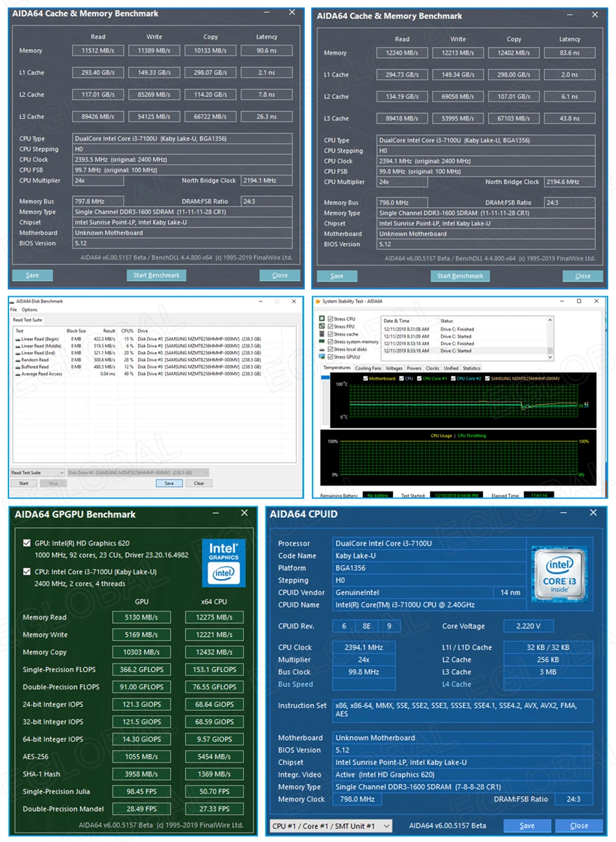Image resolution: width=616 pixels, height=842 pixels.
Task: Switch to Unified tab
Action: pyautogui.click(x=451, y=368)
